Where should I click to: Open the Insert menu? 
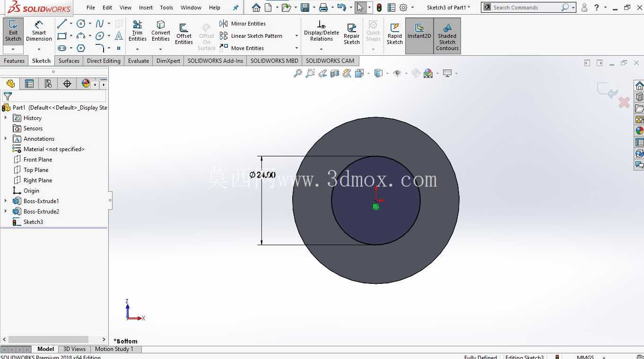[146, 8]
